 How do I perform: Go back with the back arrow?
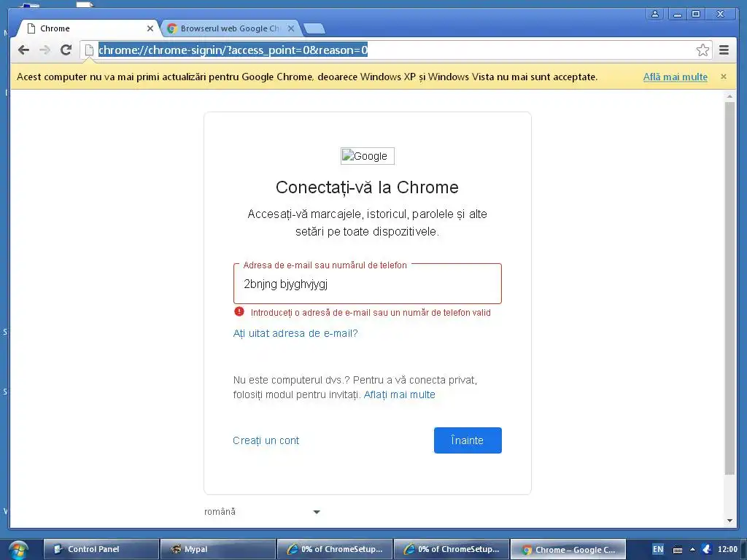coord(23,50)
